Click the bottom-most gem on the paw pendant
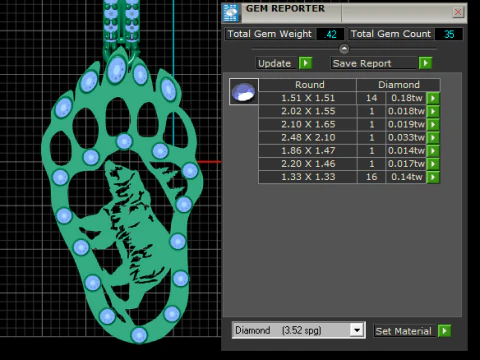The height and width of the screenshot is (360, 480). (x=139, y=334)
